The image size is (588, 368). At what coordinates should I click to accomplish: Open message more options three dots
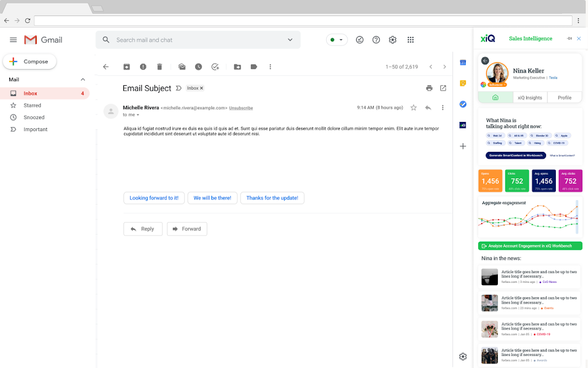pyautogui.click(x=443, y=108)
